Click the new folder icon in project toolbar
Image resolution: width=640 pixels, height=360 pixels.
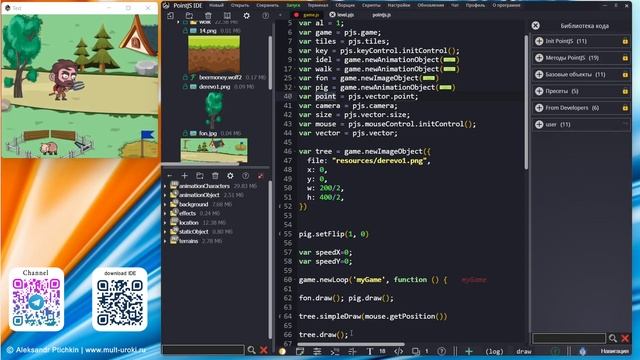click(189, 16)
